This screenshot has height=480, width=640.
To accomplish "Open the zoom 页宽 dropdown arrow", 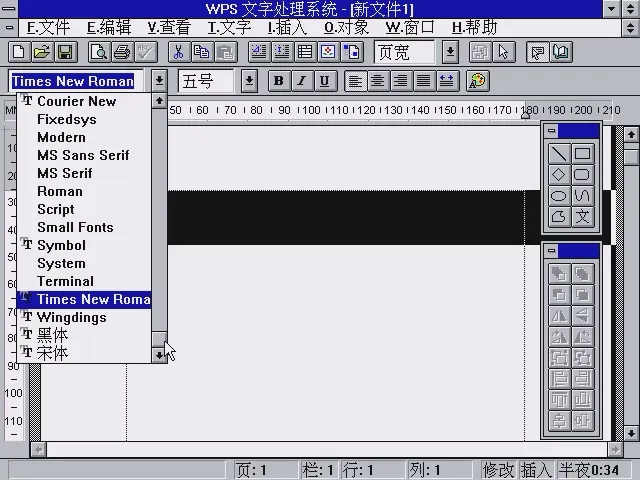I will click(450, 52).
